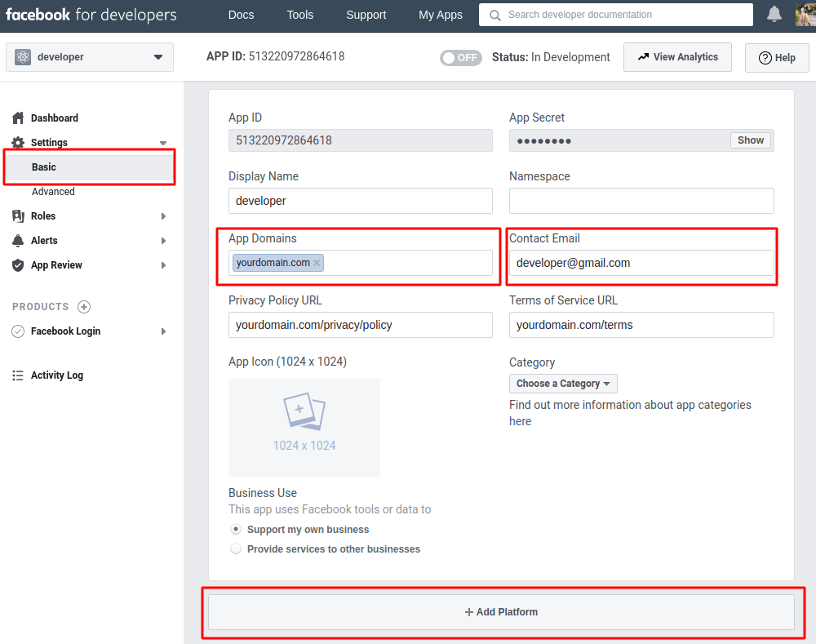This screenshot has height=644, width=816.
Task: Open the developer app selector dropdown
Action: (x=90, y=57)
